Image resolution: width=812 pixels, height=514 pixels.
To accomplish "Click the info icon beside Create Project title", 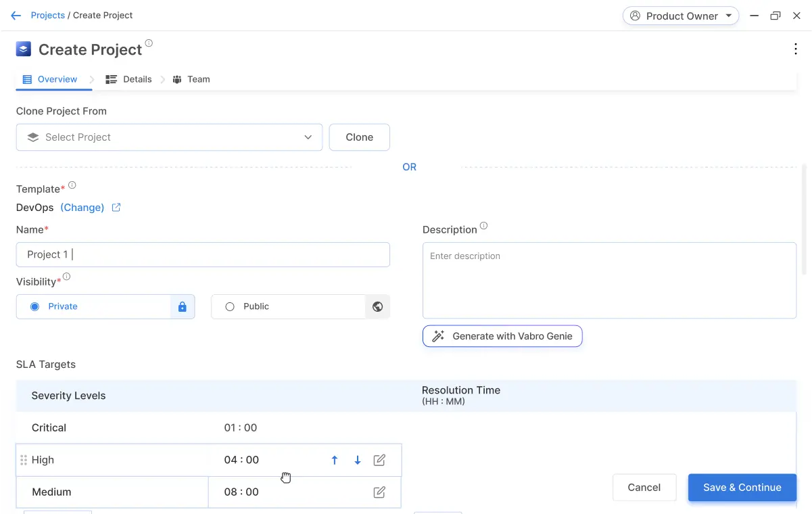I will coord(149,43).
